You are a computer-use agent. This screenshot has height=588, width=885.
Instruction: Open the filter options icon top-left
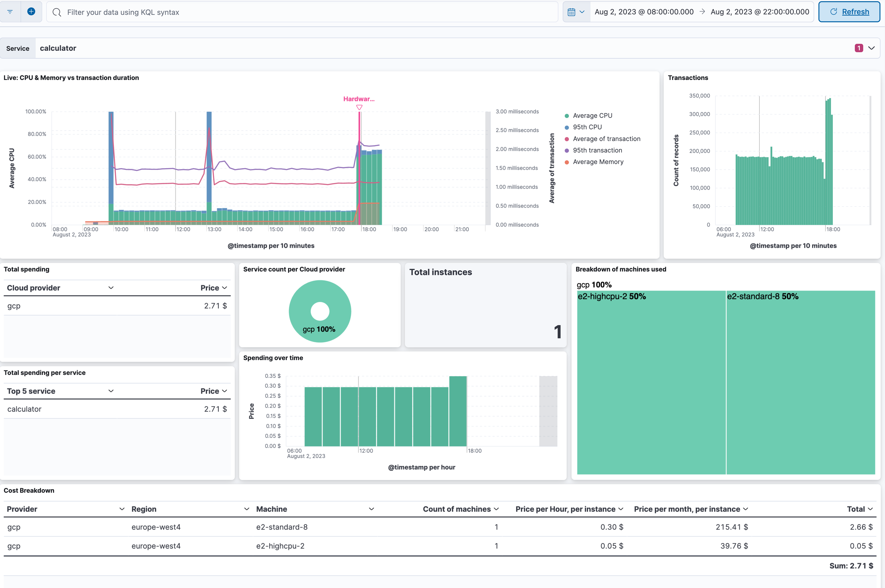pos(10,12)
